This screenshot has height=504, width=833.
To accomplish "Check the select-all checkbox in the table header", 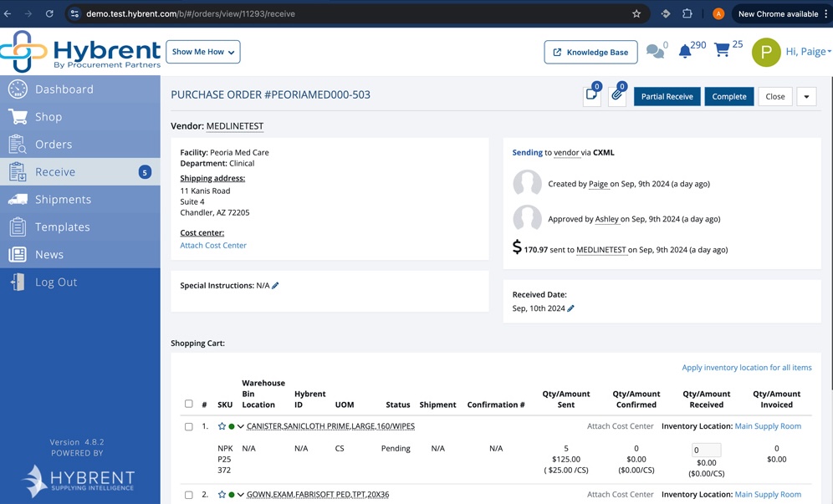I will [188, 404].
